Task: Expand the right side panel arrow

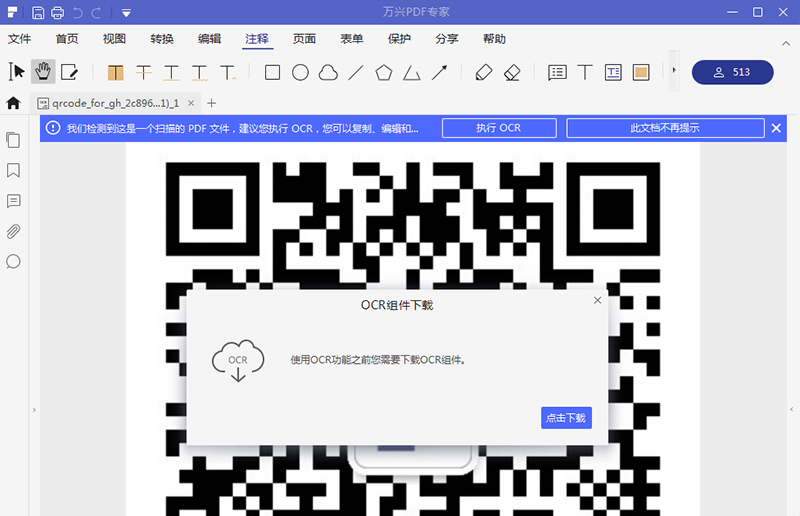Action: [x=791, y=409]
